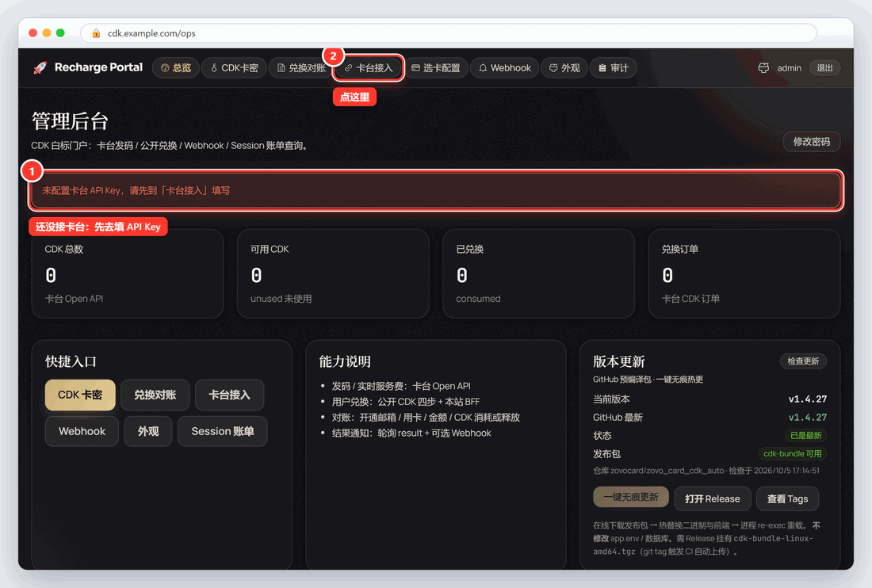The width and height of the screenshot is (872, 588).
Task: Click the 修改密码 button
Action: coord(812,141)
